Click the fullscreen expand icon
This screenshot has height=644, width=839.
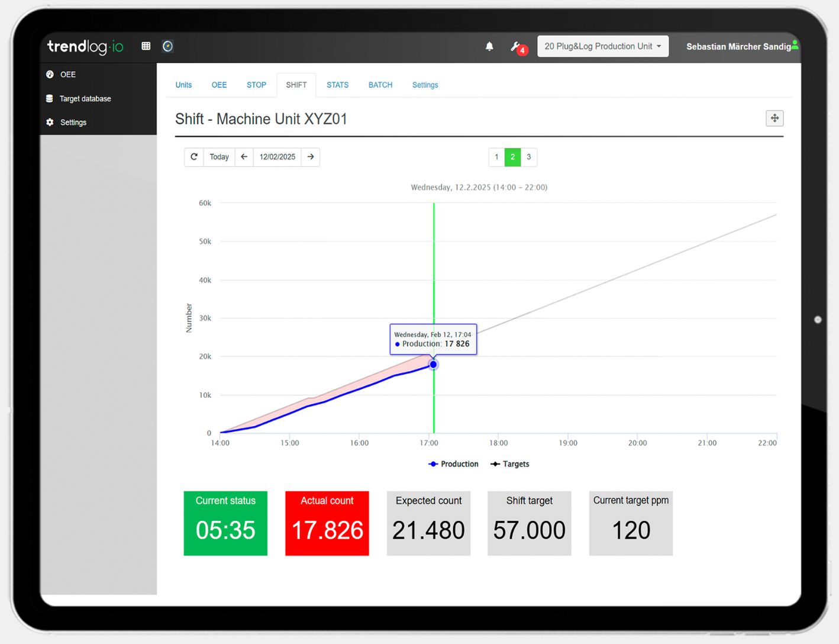pos(775,118)
